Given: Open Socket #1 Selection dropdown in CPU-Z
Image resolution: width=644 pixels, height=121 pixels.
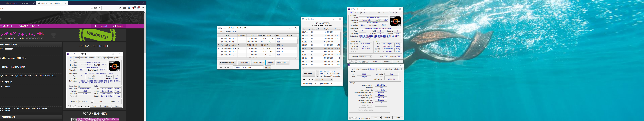Looking at the screenshot, I should coord(365,57).
